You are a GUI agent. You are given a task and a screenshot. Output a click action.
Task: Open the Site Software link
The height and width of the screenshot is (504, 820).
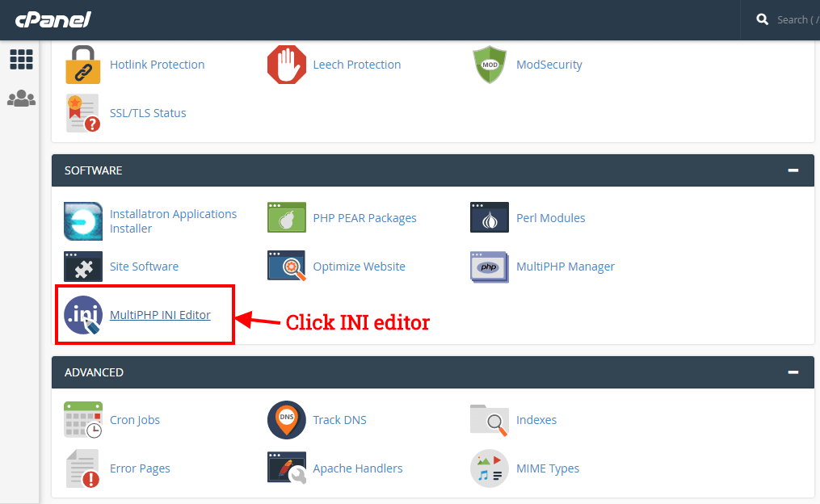click(x=145, y=267)
